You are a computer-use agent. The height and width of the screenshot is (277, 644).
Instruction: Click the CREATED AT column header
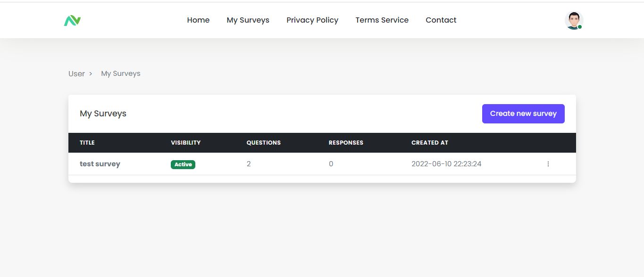tap(430, 143)
